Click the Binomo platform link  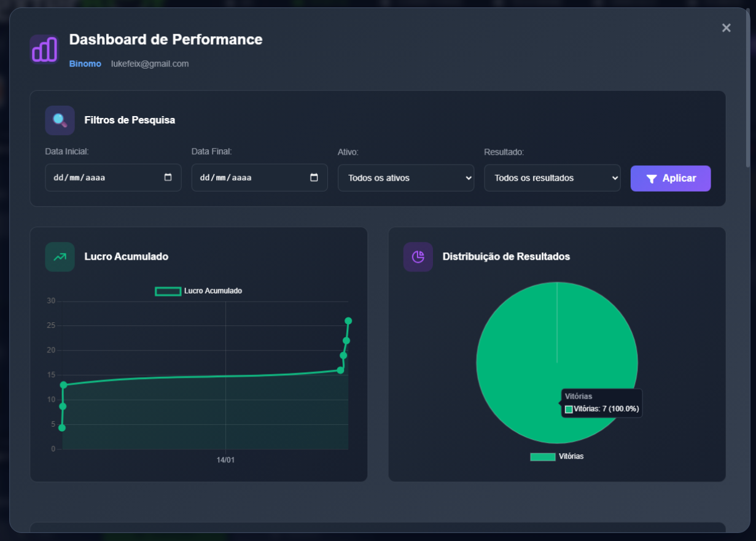click(x=85, y=64)
